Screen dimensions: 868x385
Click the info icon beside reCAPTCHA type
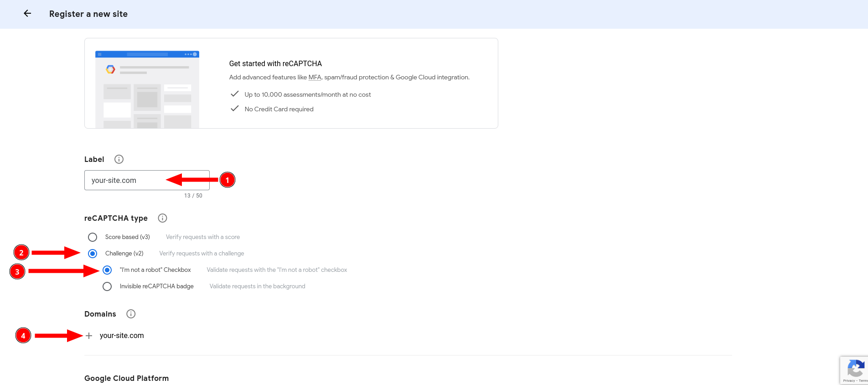(x=162, y=218)
